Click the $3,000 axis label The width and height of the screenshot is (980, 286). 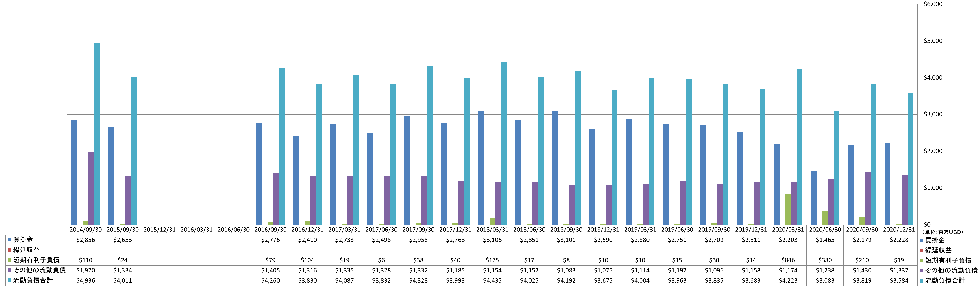[x=933, y=114]
